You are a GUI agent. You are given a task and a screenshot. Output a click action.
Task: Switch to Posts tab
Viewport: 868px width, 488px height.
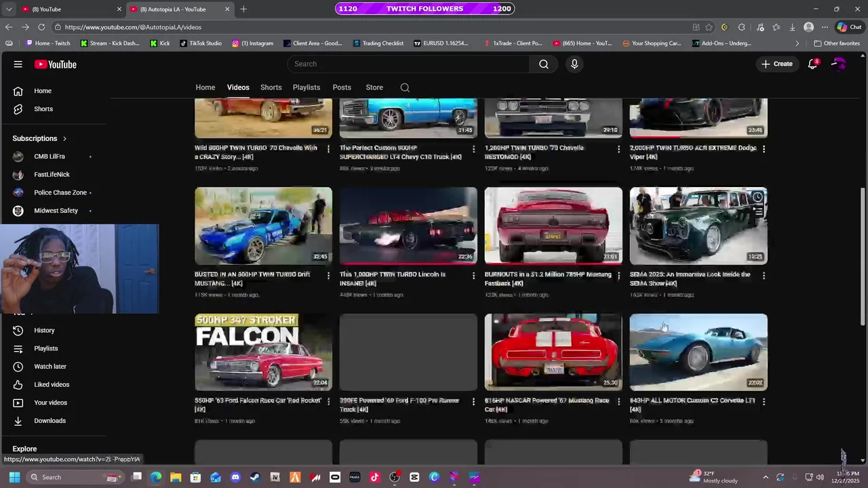coord(342,87)
